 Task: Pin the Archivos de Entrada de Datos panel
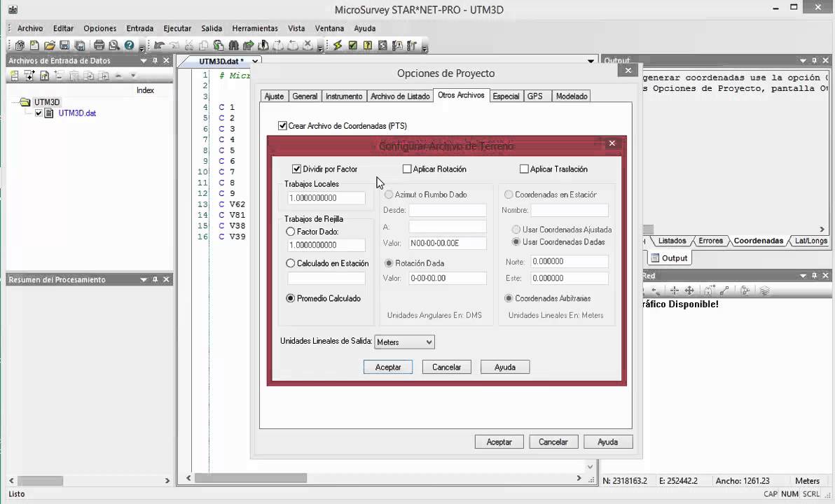point(155,61)
